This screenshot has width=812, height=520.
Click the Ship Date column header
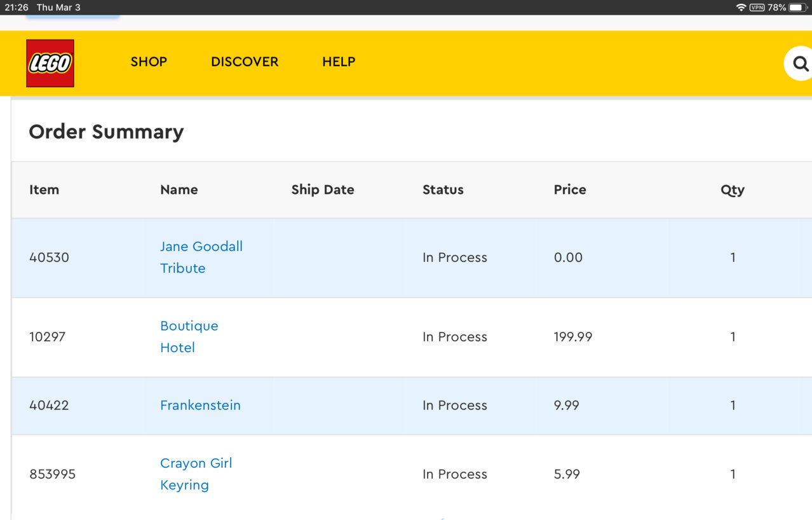tap(323, 189)
